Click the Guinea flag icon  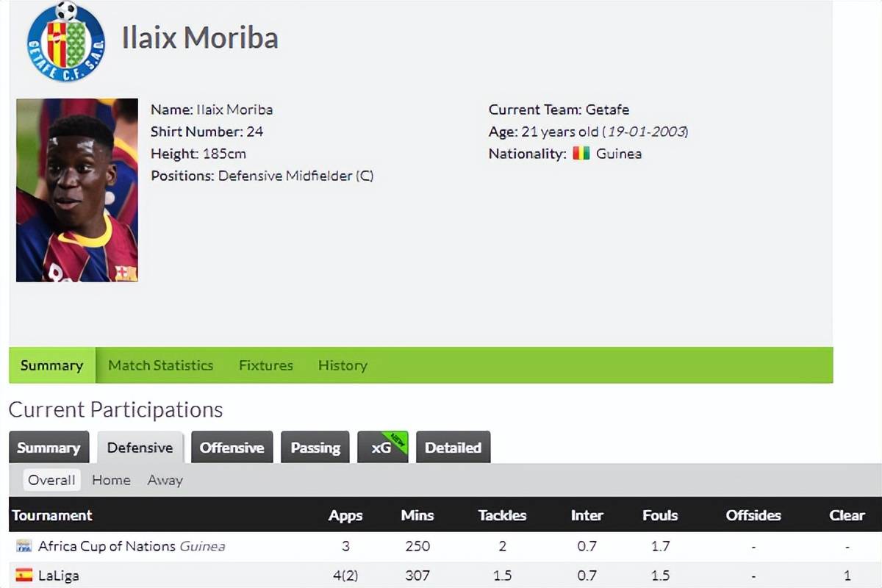pyautogui.click(x=581, y=154)
